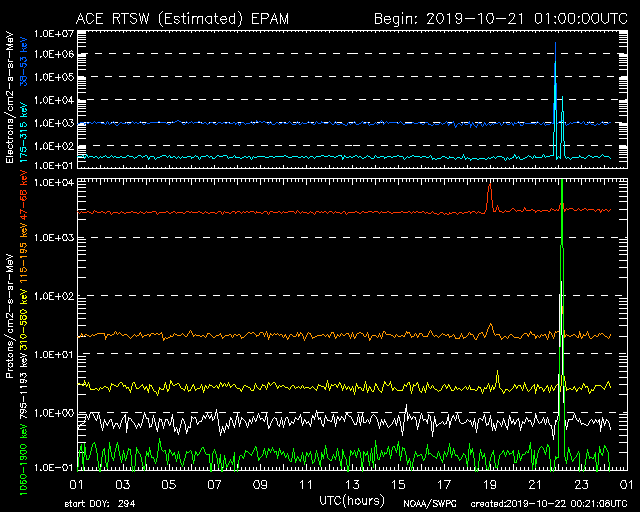Click the green proton spike in the lower panel
Viewport: 640px width, 512px height.
click(x=562, y=300)
